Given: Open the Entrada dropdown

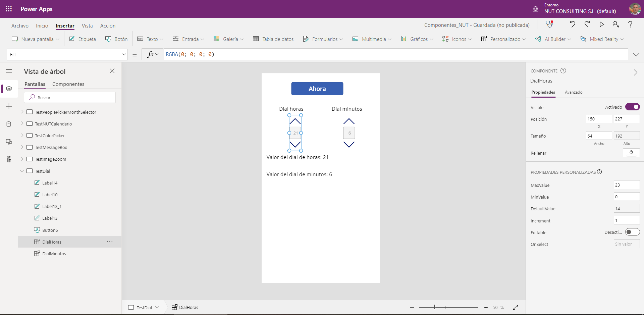Looking at the screenshot, I should [x=188, y=39].
